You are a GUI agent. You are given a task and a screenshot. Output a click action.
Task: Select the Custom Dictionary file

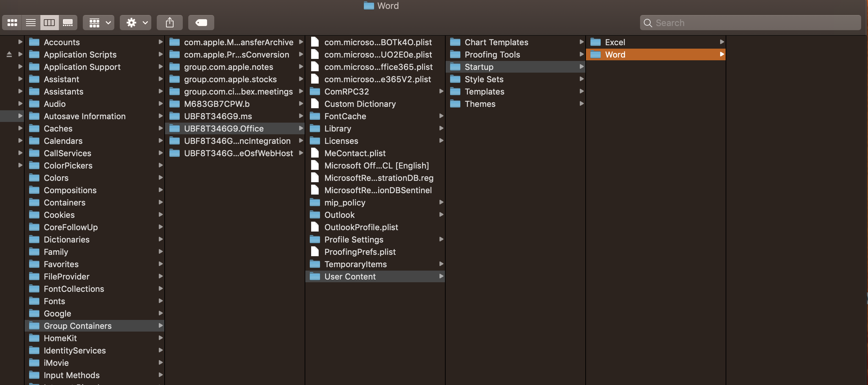[375, 104]
